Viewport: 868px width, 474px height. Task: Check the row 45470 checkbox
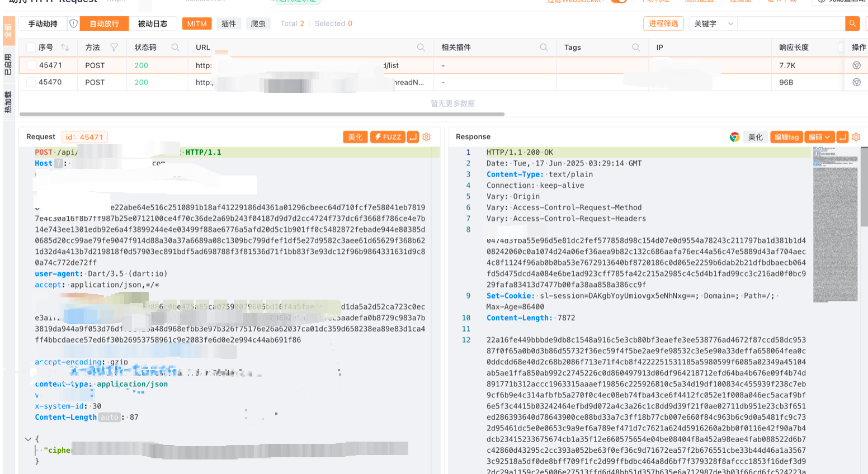coord(31,82)
